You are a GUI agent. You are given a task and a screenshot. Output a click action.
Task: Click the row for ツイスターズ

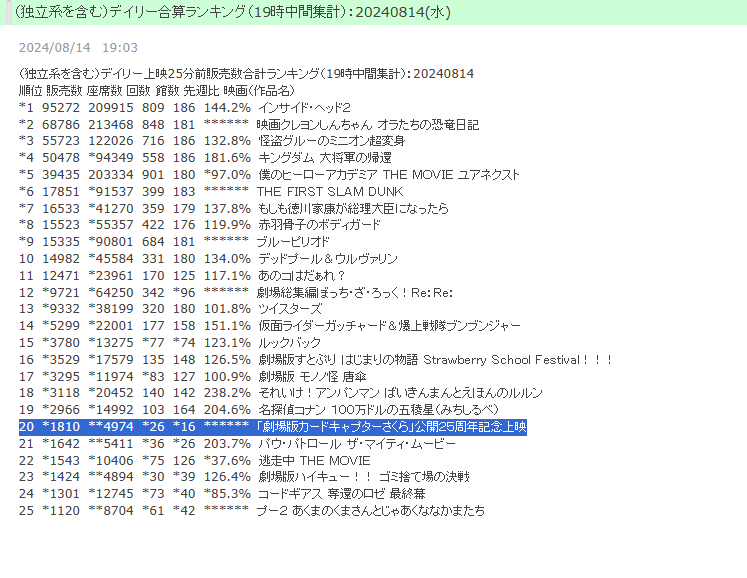[x=171, y=309]
